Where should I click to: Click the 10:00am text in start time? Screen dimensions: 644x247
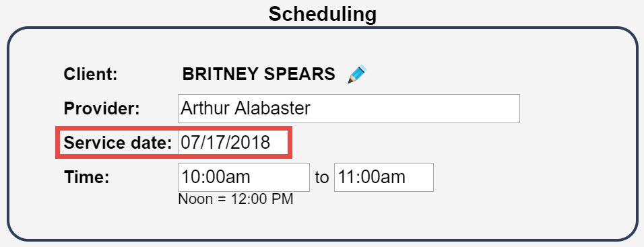[216, 177]
